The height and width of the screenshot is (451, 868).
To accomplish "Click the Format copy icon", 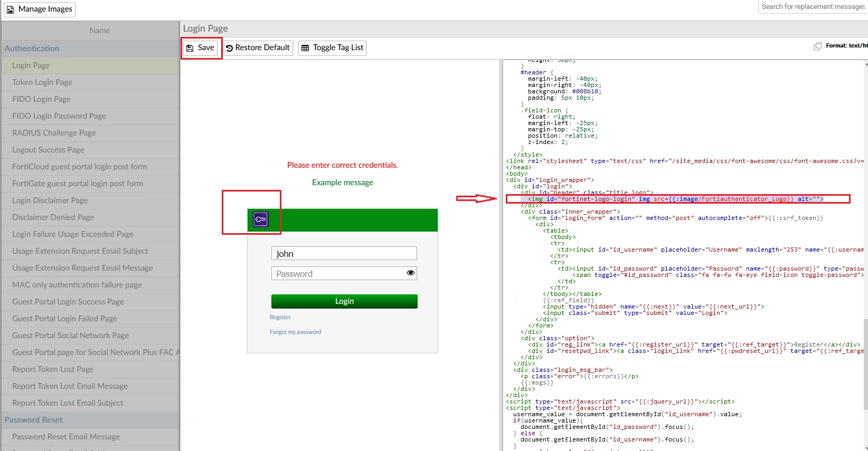I will 818,46.
